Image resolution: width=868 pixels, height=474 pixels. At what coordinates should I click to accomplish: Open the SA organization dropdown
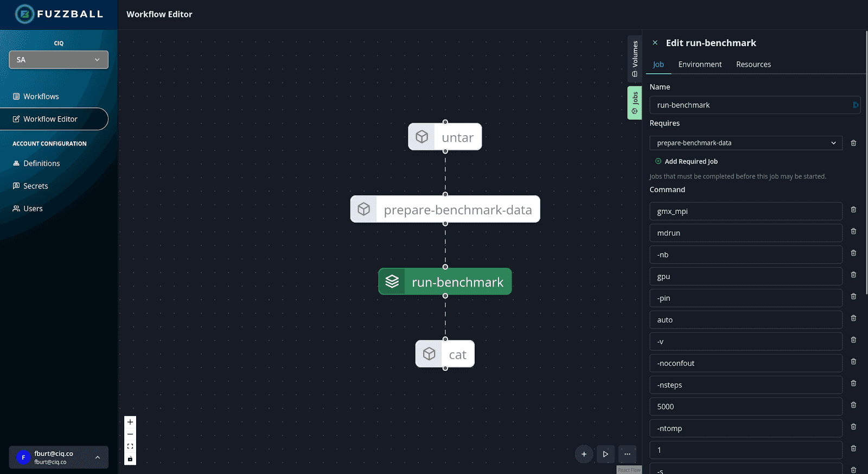point(59,60)
